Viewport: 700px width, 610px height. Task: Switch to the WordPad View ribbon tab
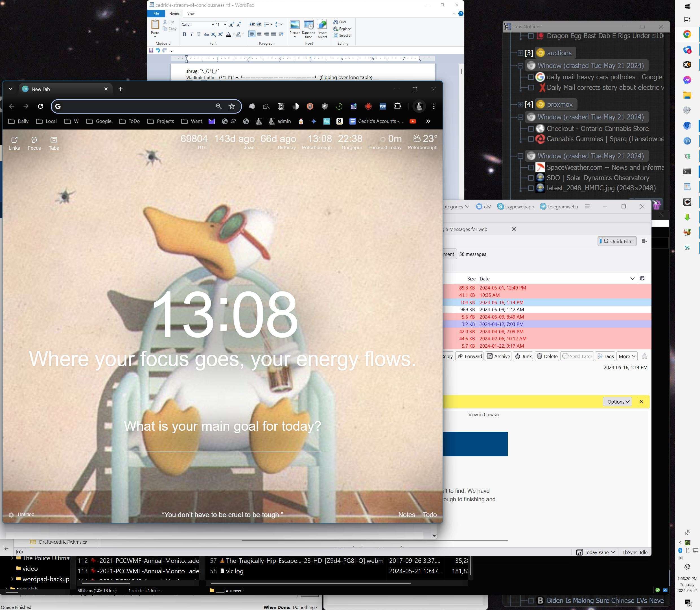[x=191, y=14]
